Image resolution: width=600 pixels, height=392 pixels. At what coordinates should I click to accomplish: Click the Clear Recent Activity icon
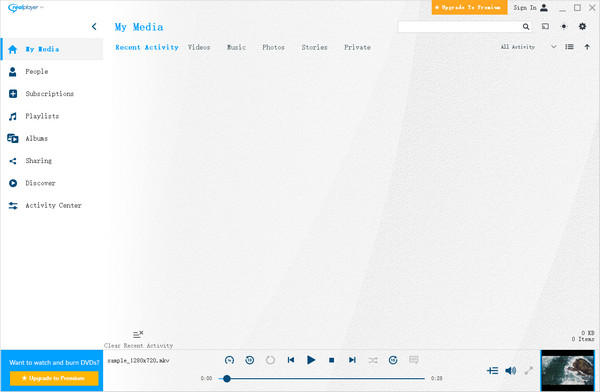tap(138, 334)
